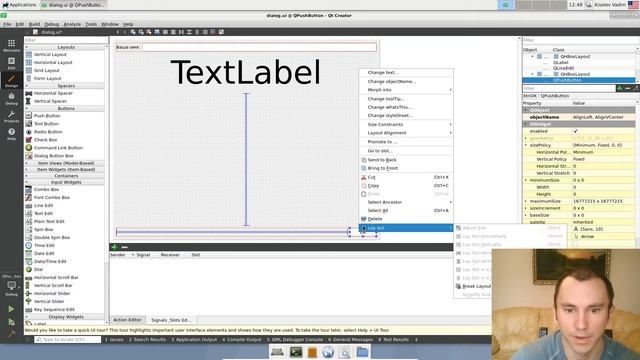The image size is (640, 360).
Task: Switch to Design mode in the sidebar
Action: tap(11, 80)
